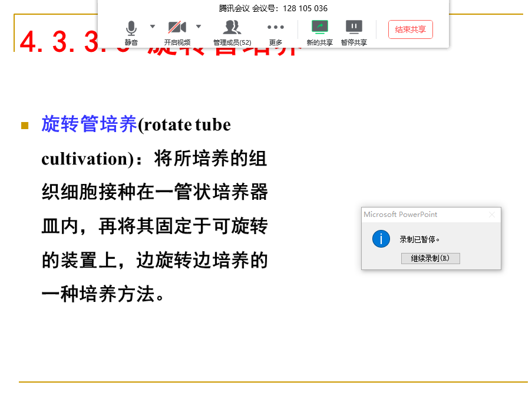Expand the audio options arrow beside microphone
The height and width of the screenshot is (395, 532).
pos(153,27)
